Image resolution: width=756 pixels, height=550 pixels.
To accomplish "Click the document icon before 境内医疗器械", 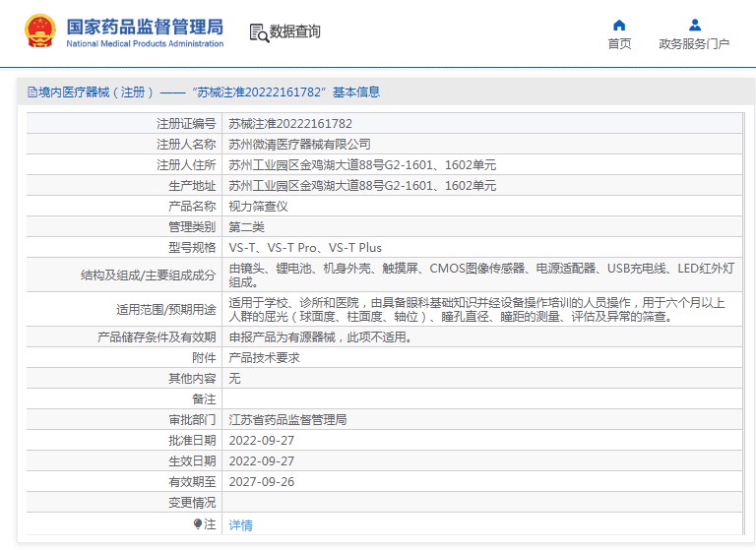I will (32, 92).
